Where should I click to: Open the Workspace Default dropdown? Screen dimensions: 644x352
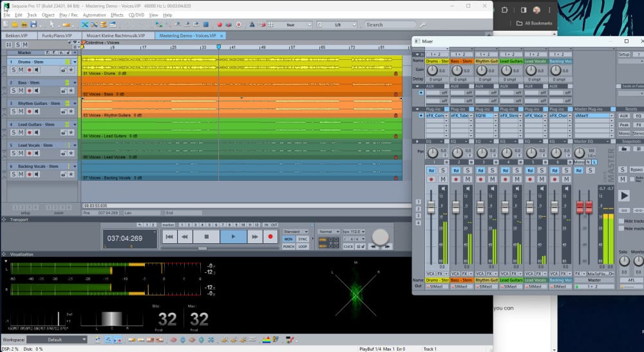click(x=57, y=340)
